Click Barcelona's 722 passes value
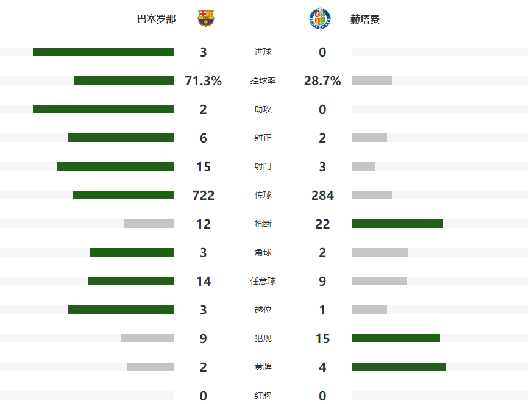 point(203,195)
